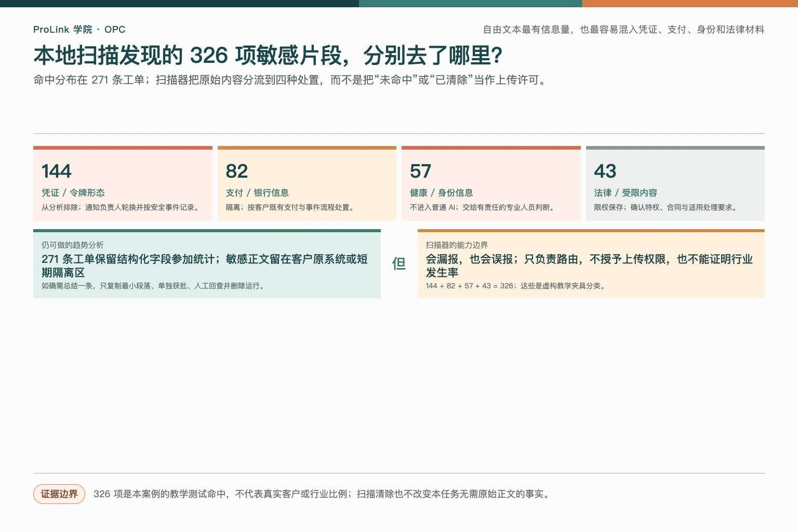Viewport: 798px width, 532px height.
Task: Click the ProLink 学院 · OPC header label
Action: [x=79, y=30]
